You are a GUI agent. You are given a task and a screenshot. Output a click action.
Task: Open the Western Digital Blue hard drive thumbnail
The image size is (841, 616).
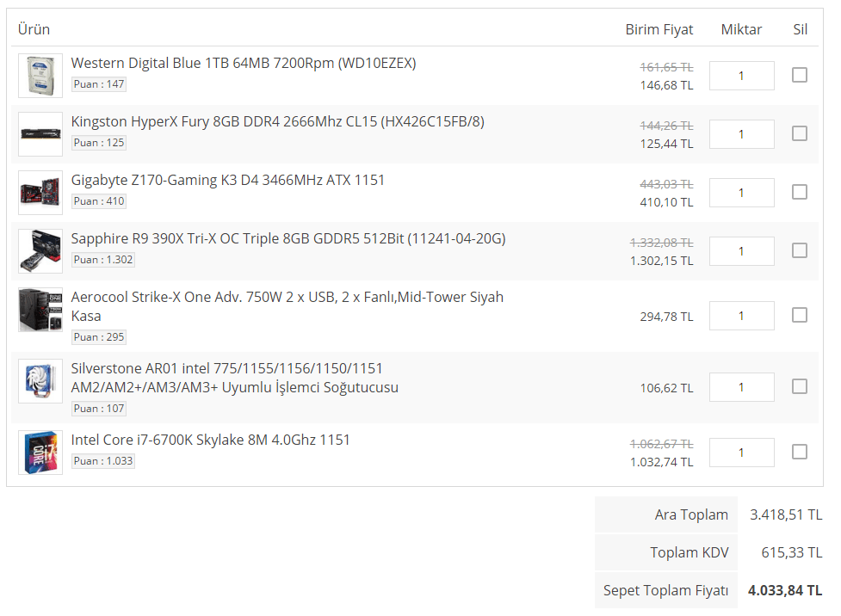tap(40, 76)
